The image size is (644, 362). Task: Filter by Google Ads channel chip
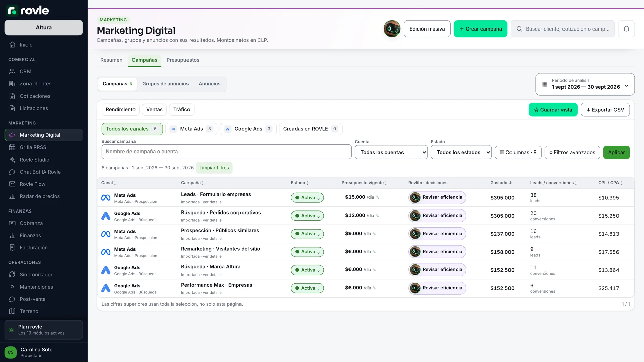tap(248, 129)
